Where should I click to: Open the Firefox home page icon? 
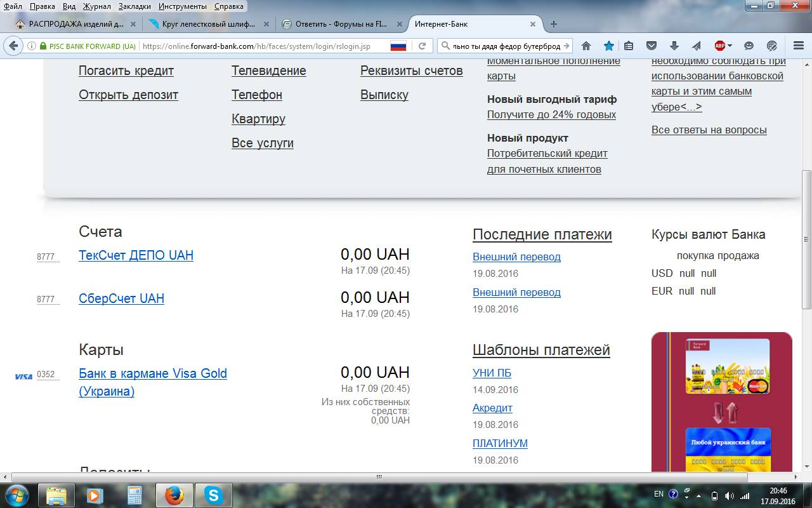click(x=586, y=46)
